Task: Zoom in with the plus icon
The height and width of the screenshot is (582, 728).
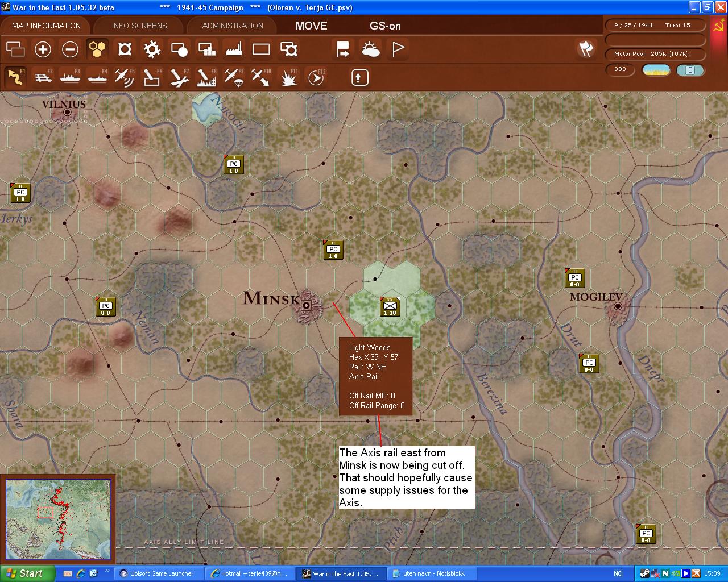Action: click(43, 49)
